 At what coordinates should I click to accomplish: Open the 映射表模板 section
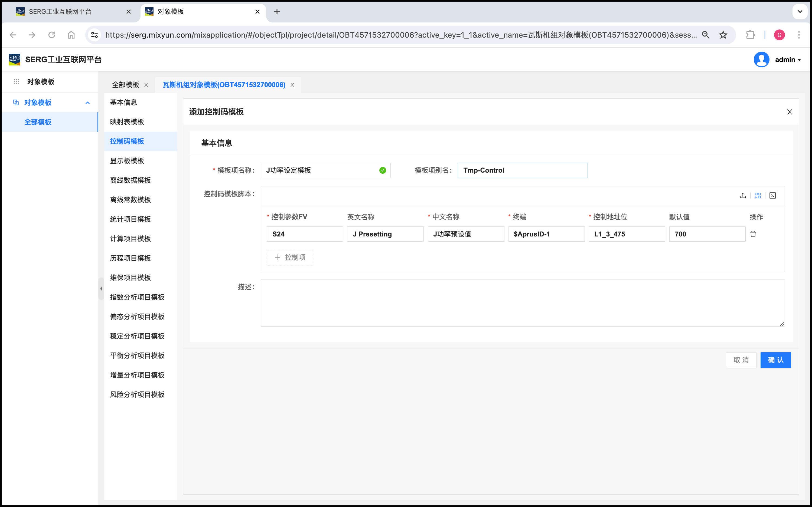tap(127, 122)
